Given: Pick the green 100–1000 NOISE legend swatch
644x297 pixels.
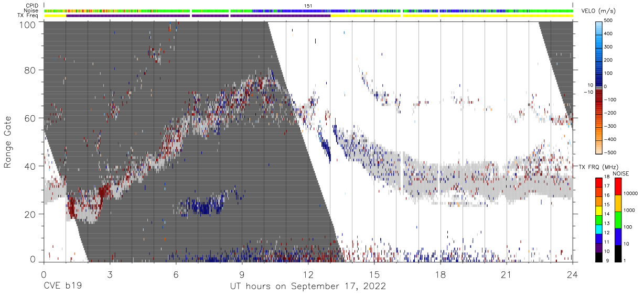Looking at the screenshot, I should 618,219.
